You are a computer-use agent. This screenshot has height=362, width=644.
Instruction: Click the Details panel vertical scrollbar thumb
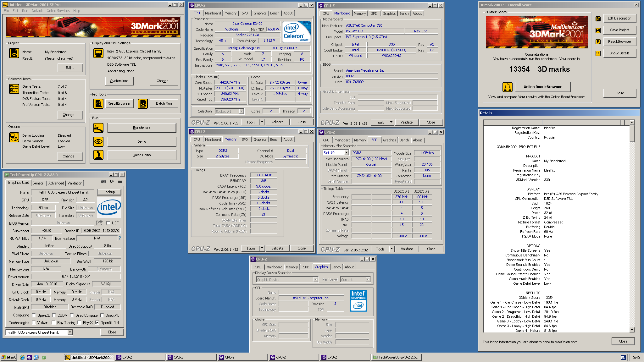pyautogui.click(x=632, y=134)
